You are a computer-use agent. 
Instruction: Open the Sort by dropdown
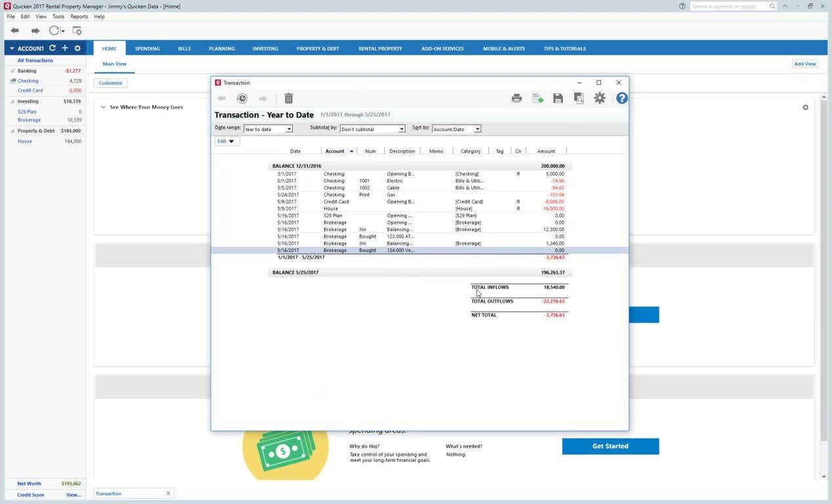coord(456,129)
